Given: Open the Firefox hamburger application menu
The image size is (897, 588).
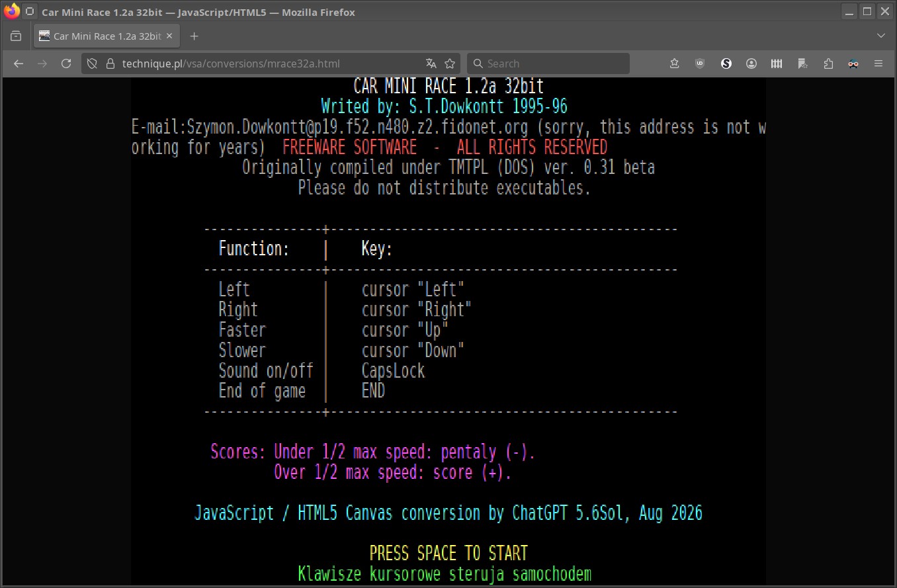Looking at the screenshot, I should click(878, 63).
